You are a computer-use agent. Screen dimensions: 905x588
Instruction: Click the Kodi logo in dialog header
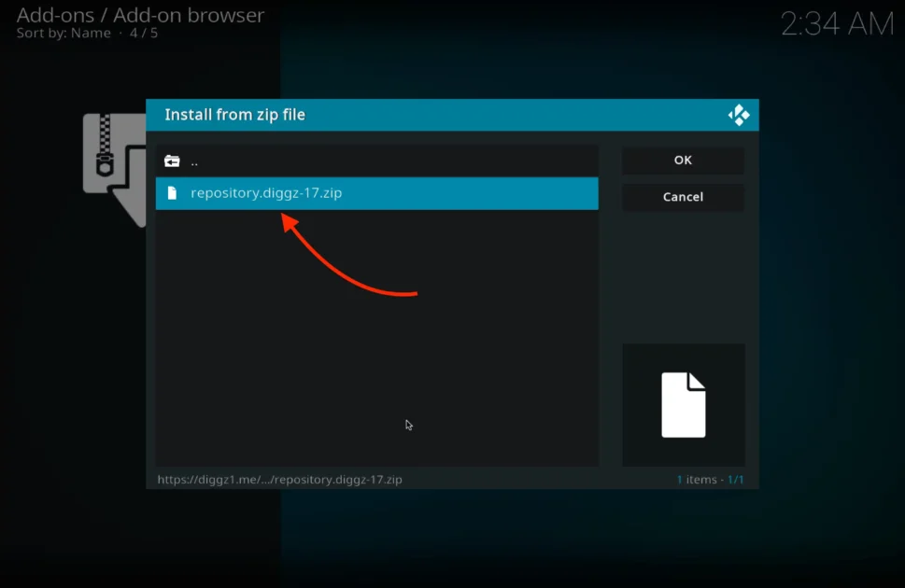pos(738,114)
